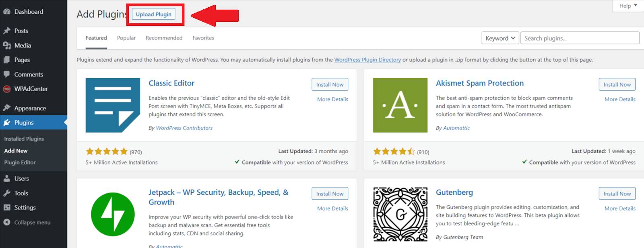Image resolution: width=644 pixels, height=248 pixels.
Task: Focus the Search plugins input field
Action: [x=580, y=38]
